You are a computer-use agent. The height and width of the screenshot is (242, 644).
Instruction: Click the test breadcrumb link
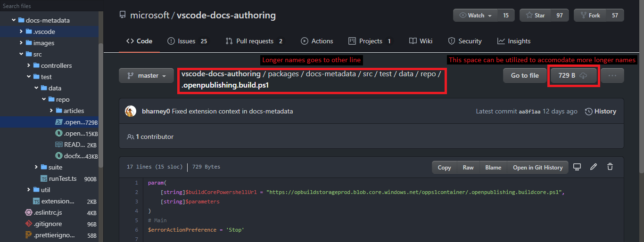click(x=386, y=74)
